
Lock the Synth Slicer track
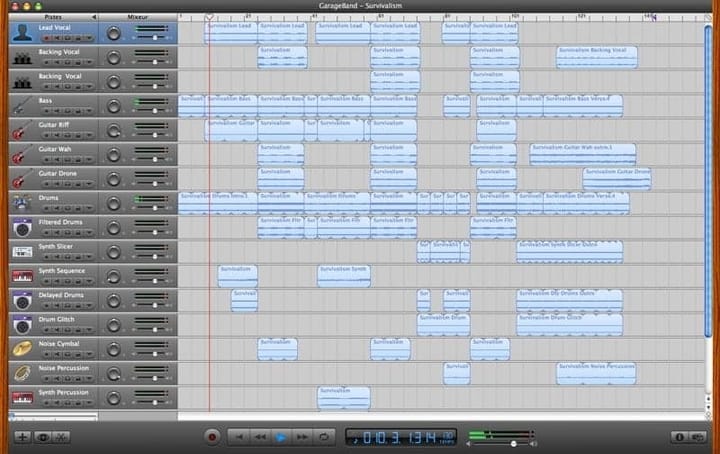click(78, 257)
